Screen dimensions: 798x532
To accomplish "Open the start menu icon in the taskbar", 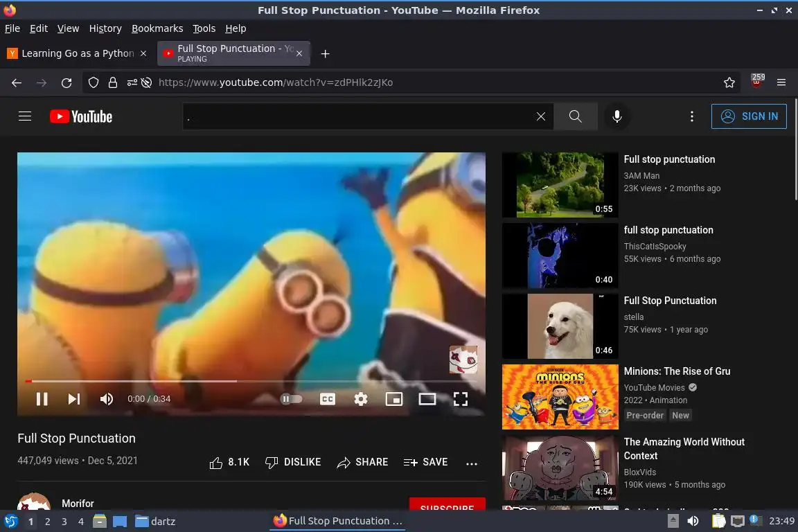I will tap(10, 522).
